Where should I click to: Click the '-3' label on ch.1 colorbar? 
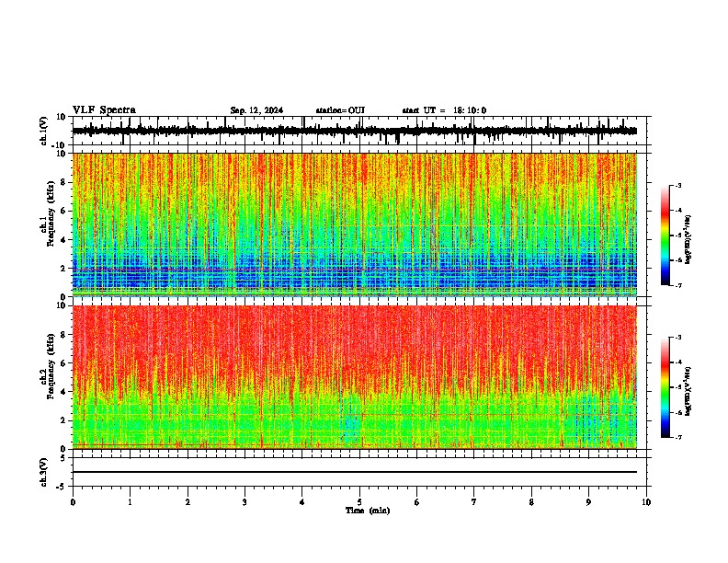(x=677, y=185)
